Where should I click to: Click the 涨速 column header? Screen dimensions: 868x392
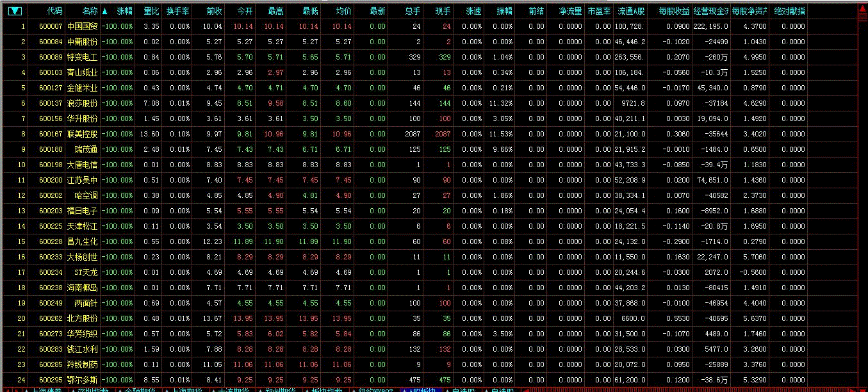(473, 11)
